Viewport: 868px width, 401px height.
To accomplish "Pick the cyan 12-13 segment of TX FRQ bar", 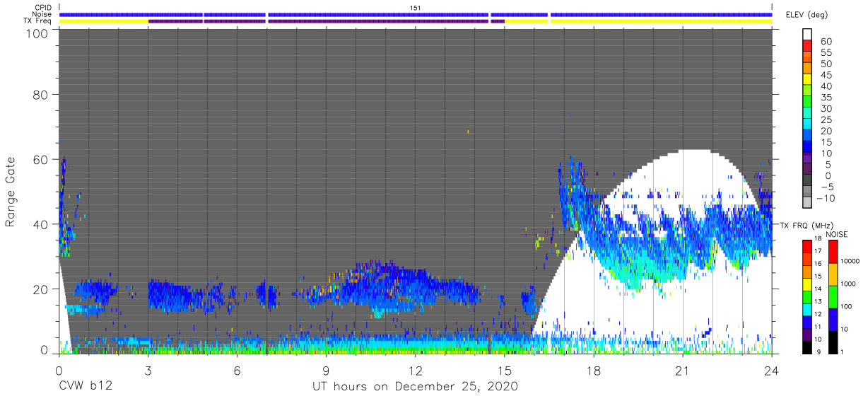I will [x=809, y=309].
